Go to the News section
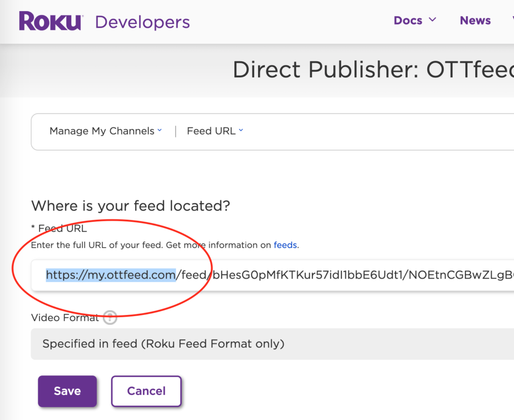 (475, 20)
